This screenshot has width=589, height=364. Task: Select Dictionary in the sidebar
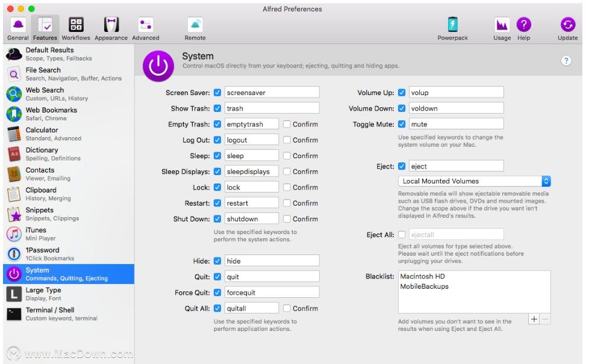pyautogui.click(x=69, y=154)
